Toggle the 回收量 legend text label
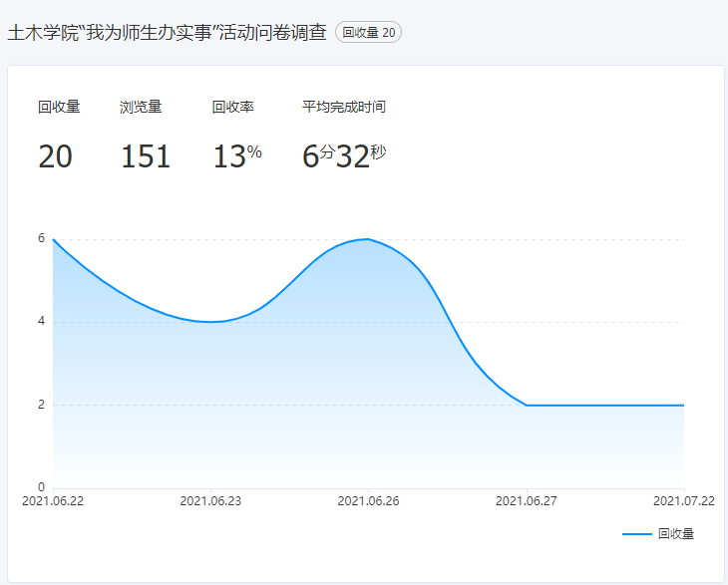This screenshot has height=585, width=728. click(x=675, y=534)
